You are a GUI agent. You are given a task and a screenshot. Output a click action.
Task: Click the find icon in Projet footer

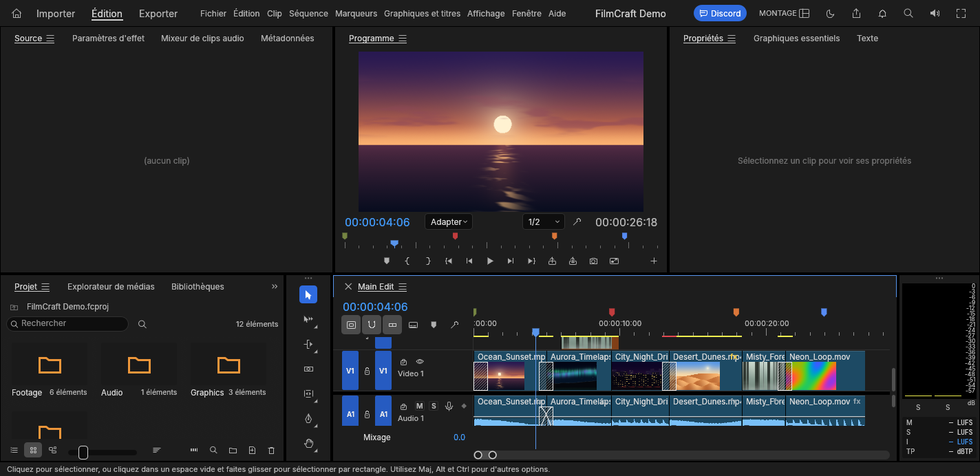tap(213, 451)
